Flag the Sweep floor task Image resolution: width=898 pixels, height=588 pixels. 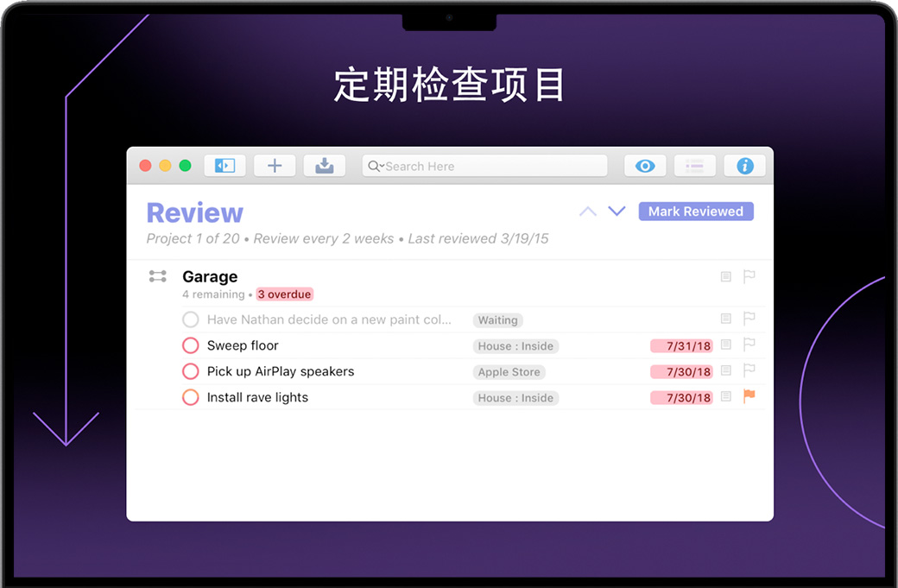749,345
